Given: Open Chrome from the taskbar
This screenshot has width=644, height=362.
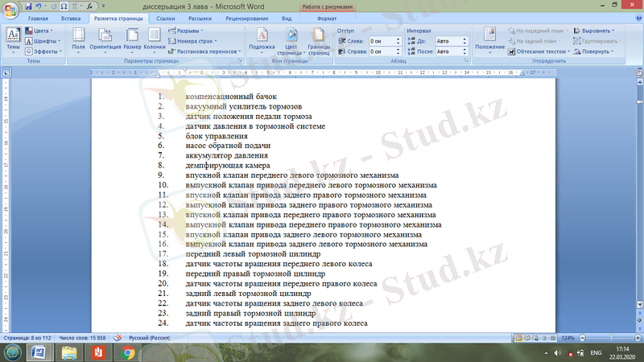Looking at the screenshot, I should coord(127,352).
